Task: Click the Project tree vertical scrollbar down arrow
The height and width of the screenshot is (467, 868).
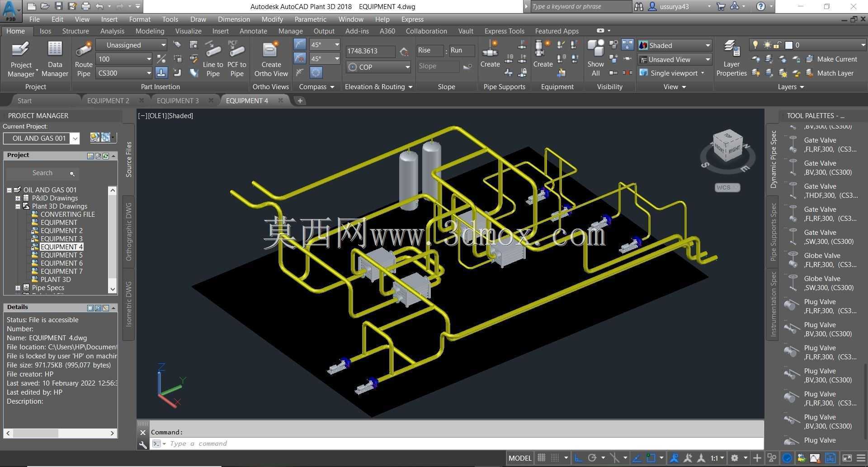Action: (x=113, y=289)
